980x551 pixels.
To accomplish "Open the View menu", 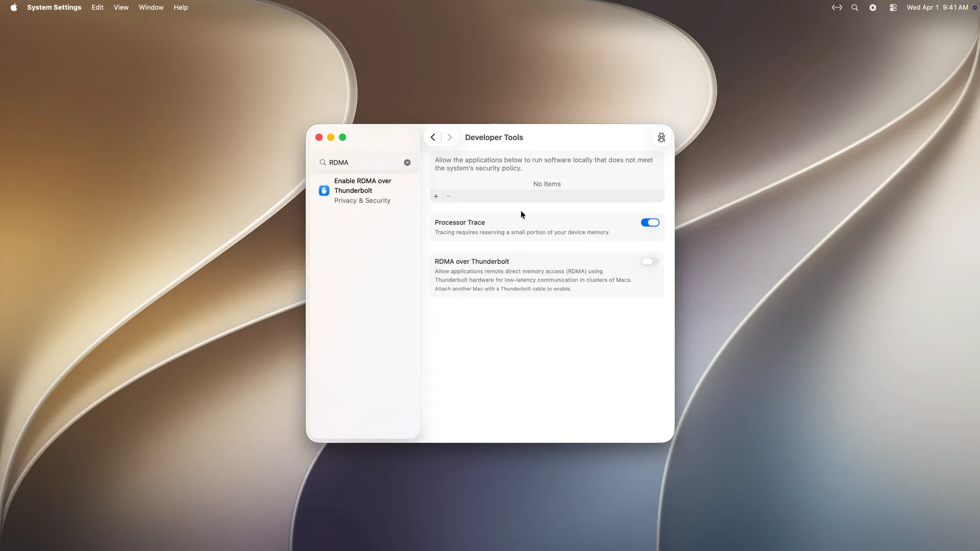I will point(121,7).
